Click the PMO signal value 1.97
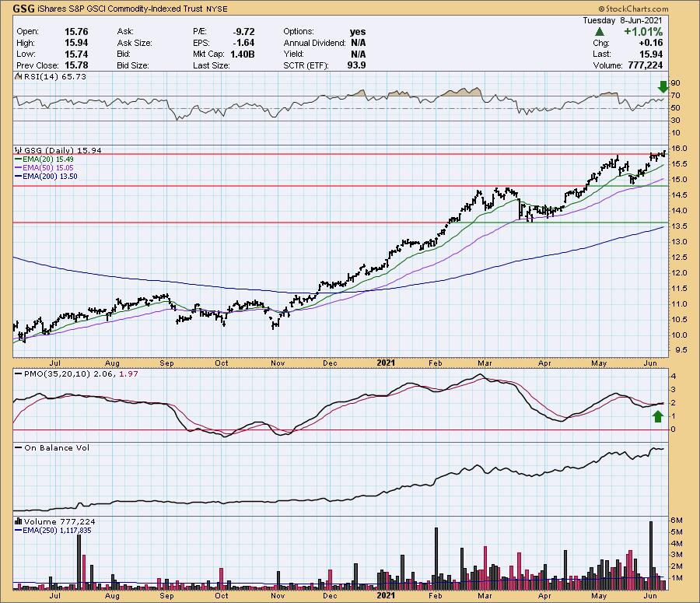This screenshot has height=603, width=700. tap(128, 373)
